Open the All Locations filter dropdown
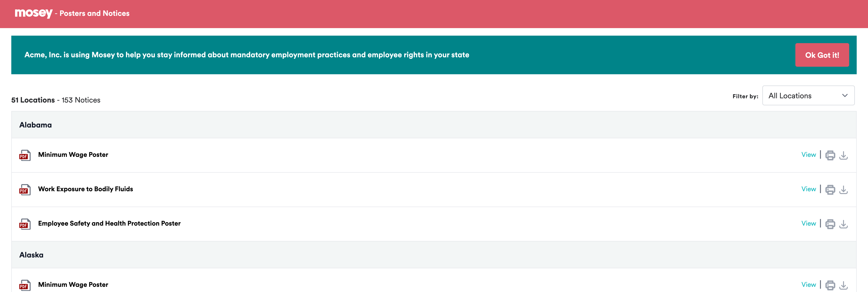Image resolution: width=868 pixels, height=292 pixels. (808, 96)
